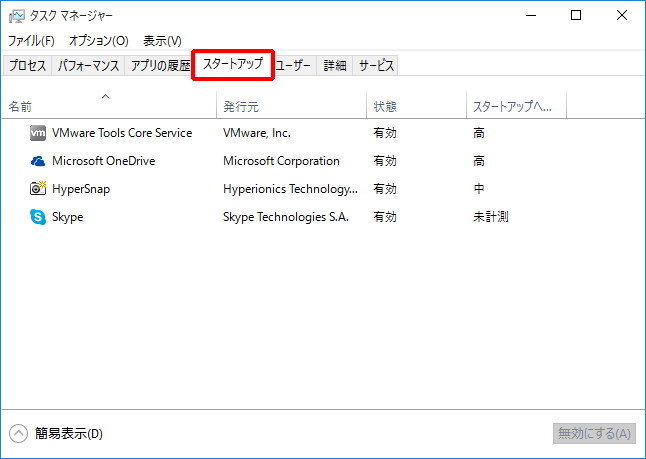This screenshot has height=459, width=646.
Task: Sort by the 状態 column header
Action: (x=416, y=106)
